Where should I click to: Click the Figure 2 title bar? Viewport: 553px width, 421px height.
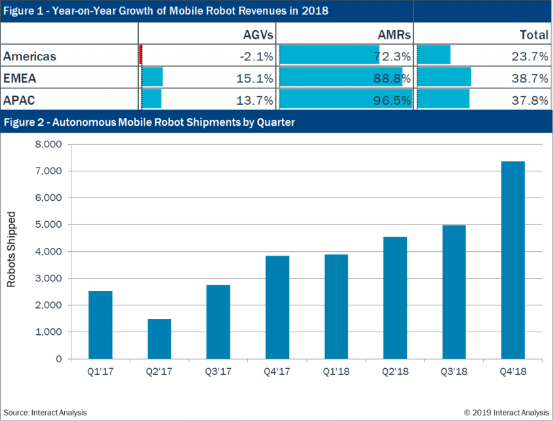tap(276, 122)
